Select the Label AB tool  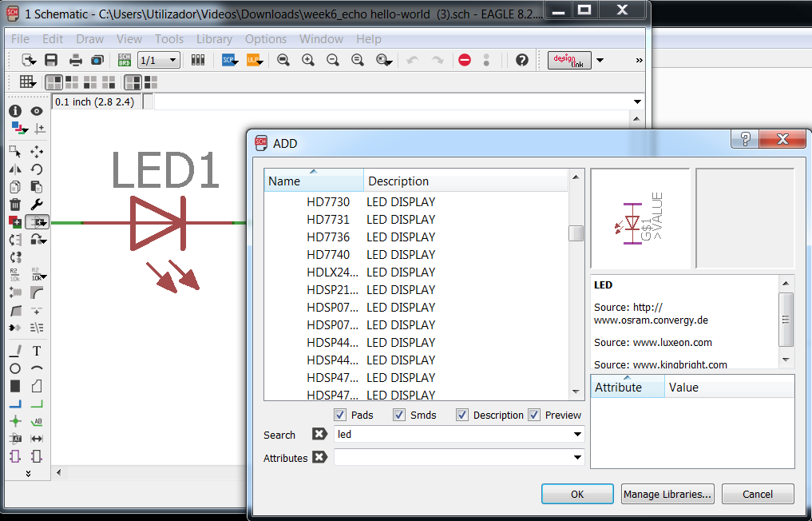(36, 421)
